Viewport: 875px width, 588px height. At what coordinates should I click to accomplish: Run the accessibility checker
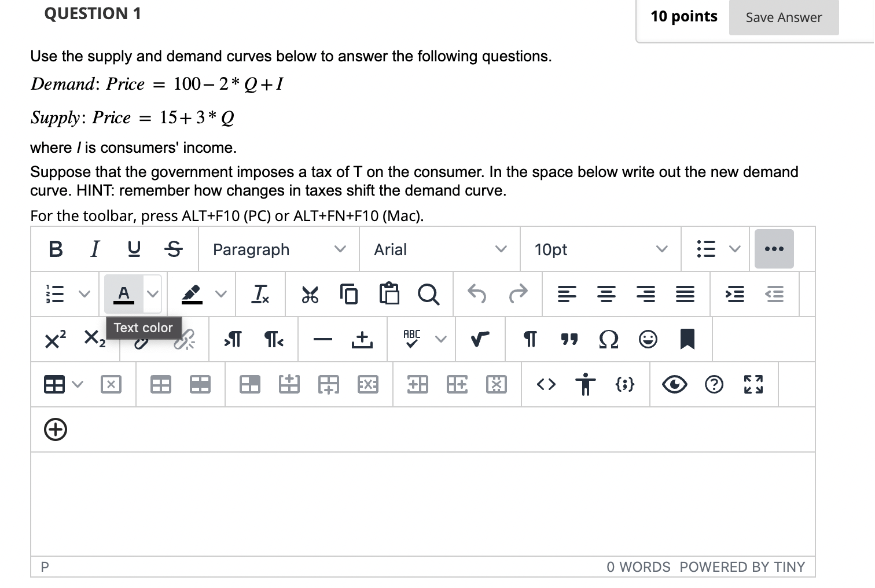(x=585, y=384)
